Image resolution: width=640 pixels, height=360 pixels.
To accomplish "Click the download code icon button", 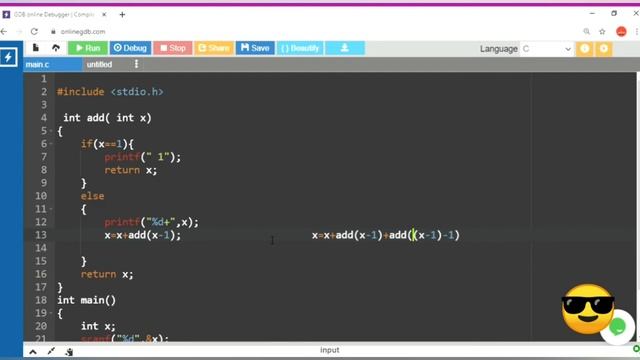I will click(x=345, y=48).
